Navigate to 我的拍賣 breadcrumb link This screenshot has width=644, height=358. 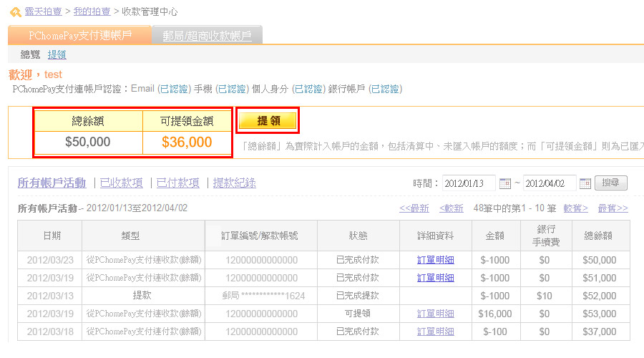point(92,12)
